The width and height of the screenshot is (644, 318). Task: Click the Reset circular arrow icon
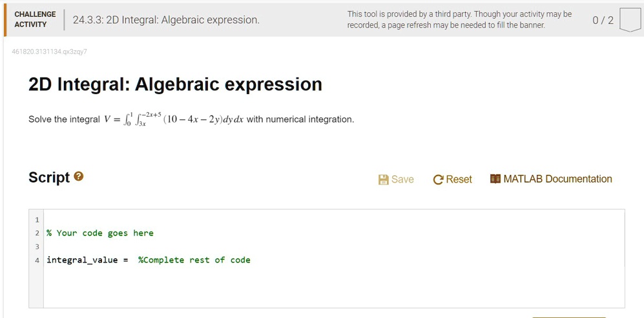coord(438,180)
